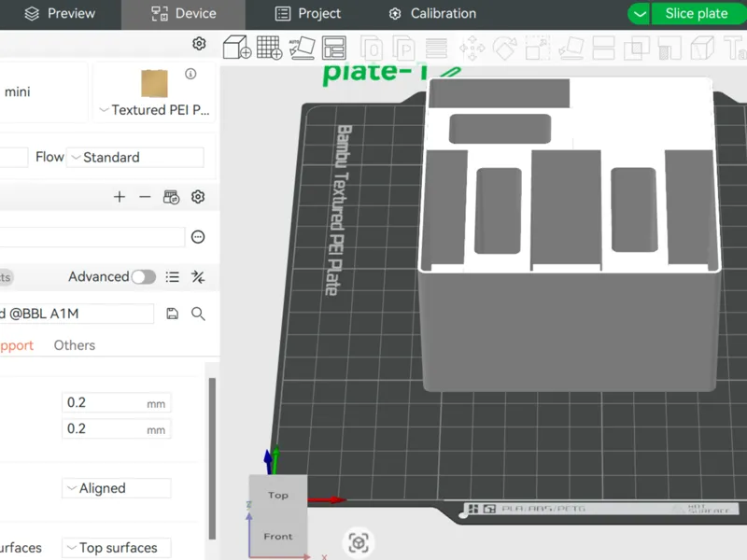Viewport: 747px width, 560px height.
Task: Click the @BBL A1M process preset field
Action: (x=77, y=314)
